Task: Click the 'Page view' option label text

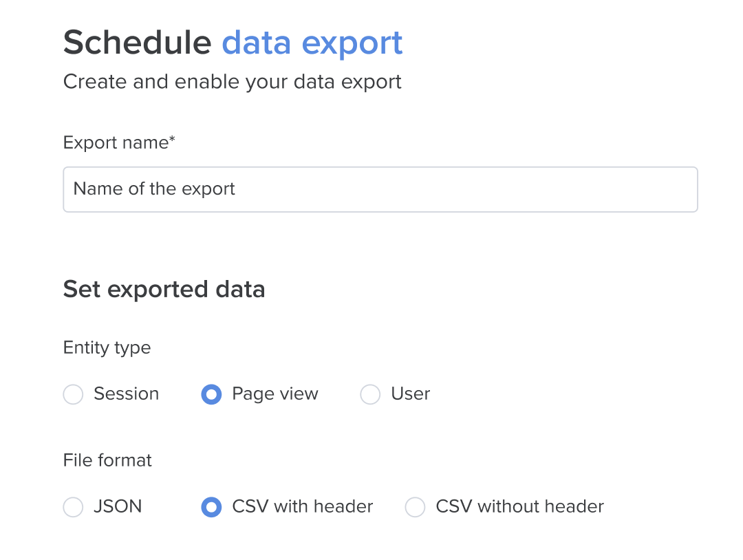Action: 275,394
